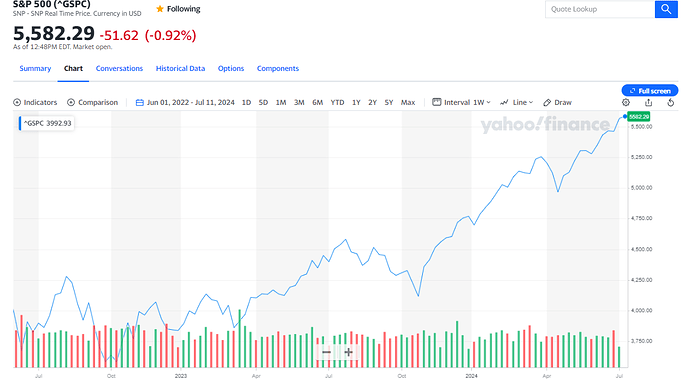Click the Full screen button

click(650, 91)
